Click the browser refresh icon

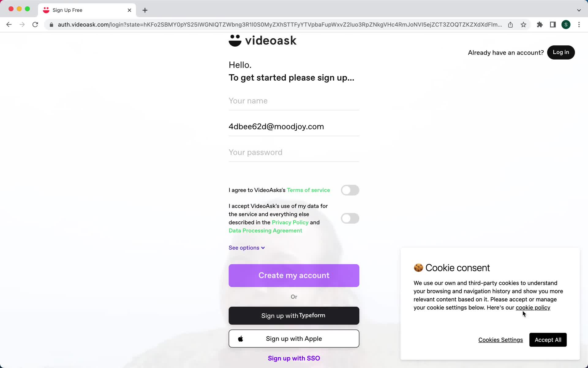[x=36, y=25]
